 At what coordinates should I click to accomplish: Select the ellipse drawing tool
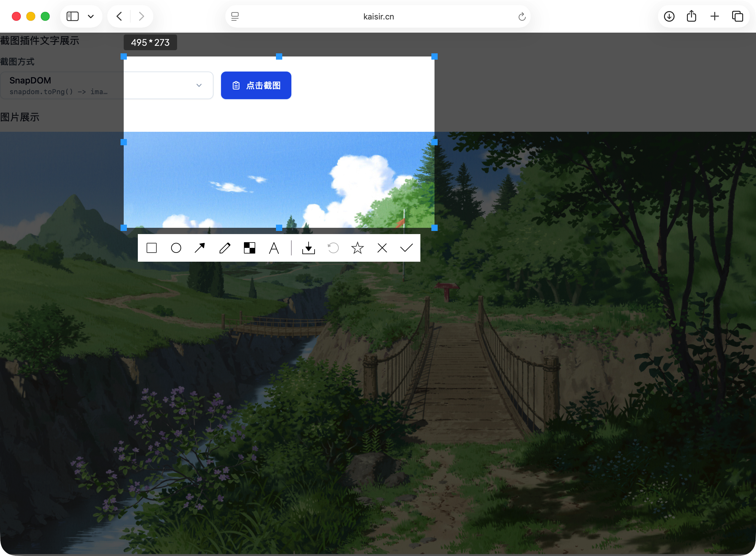(176, 248)
